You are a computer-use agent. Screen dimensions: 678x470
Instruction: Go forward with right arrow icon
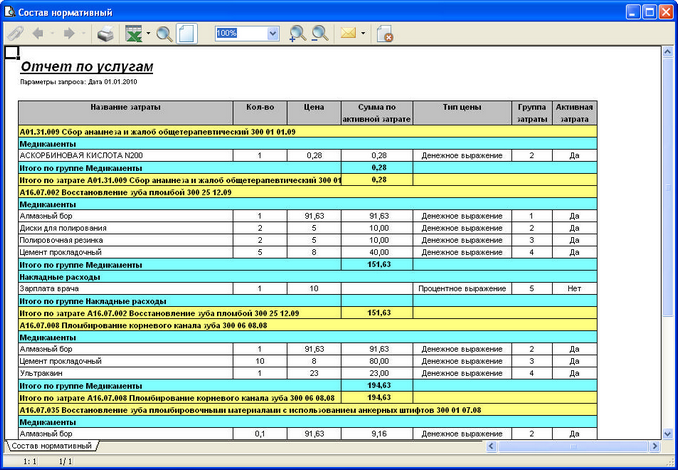pos(69,33)
